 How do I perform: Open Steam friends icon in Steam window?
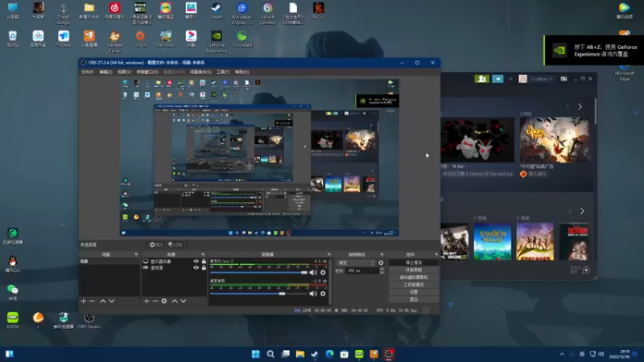click(x=481, y=79)
